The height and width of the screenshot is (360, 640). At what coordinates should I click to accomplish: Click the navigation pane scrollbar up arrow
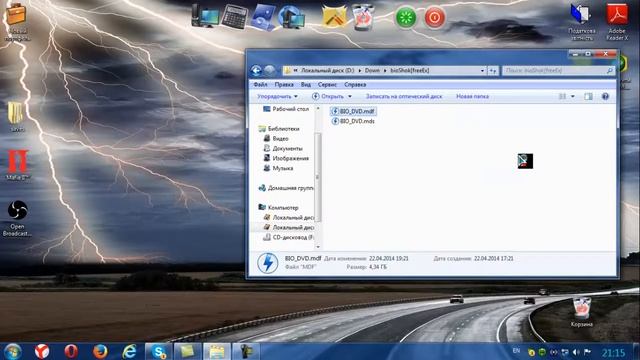pos(318,109)
